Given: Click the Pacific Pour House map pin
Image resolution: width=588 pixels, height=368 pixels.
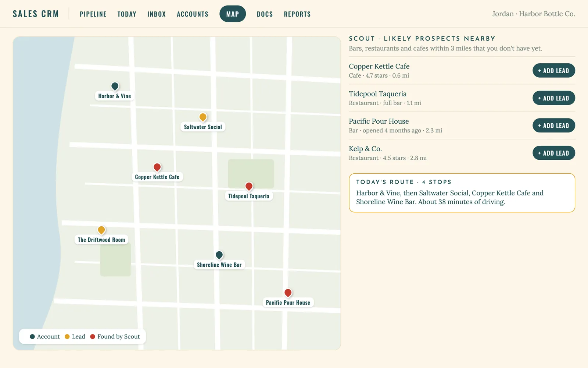Looking at the screenshot, I should point(288,293).
